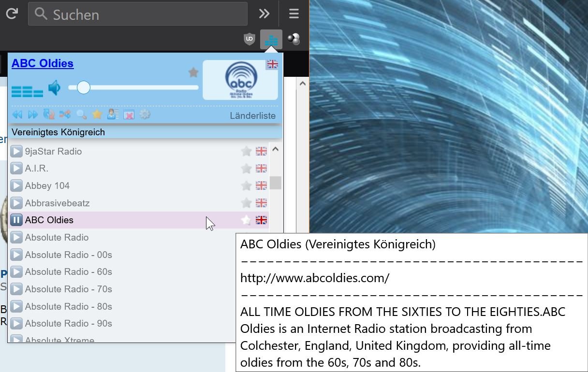Select the Abbrasivebeatz station name
This screenshot has height=372, width=588.
pos(58,203)
